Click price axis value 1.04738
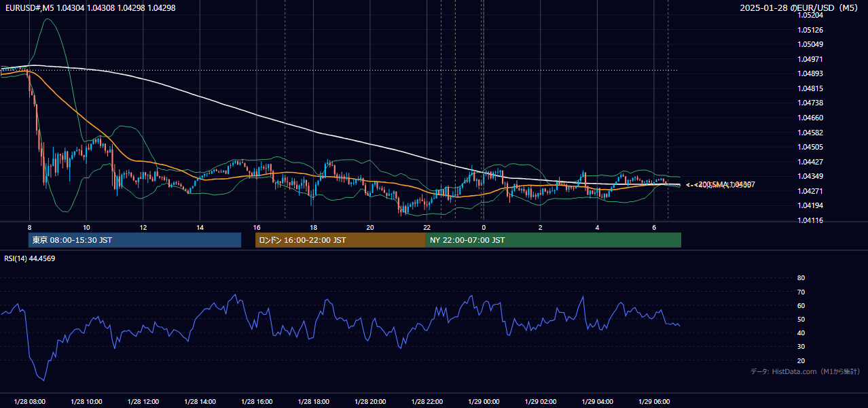 pos(810,103)
